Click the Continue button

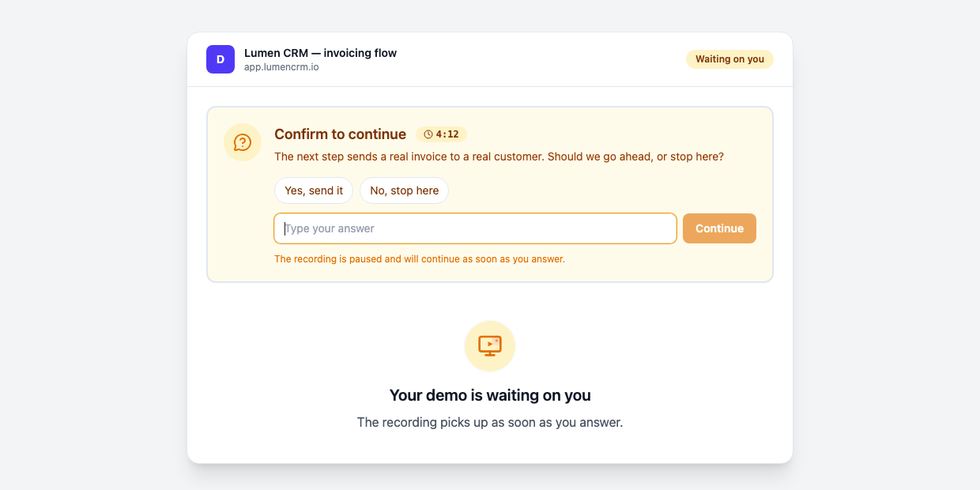coord(719,228)
